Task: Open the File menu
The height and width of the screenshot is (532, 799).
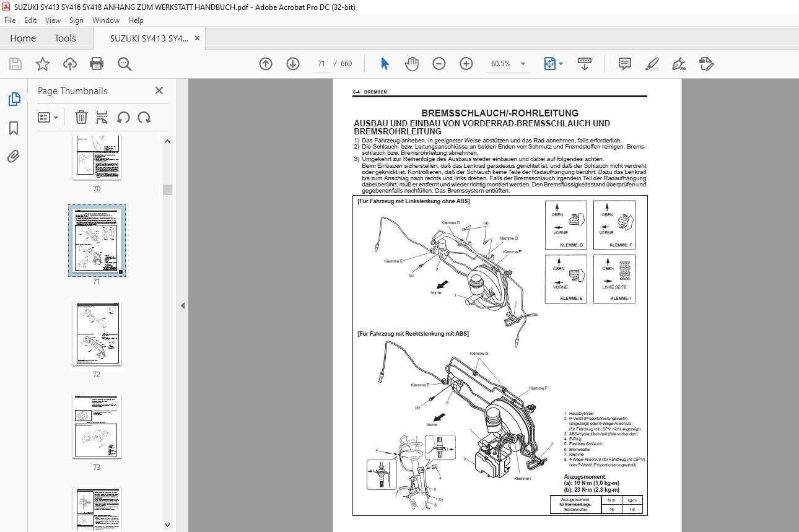Action: [10, 20]
